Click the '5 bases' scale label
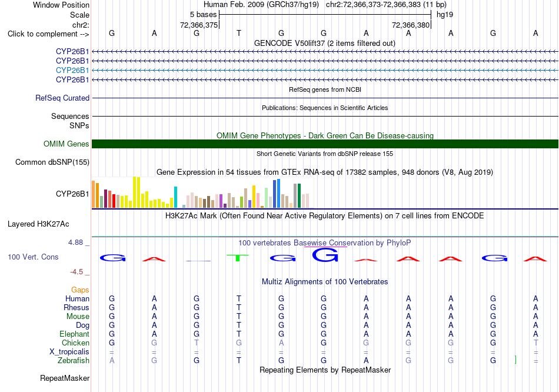Image resolution: width=559 pixels, height=392 pixels. click(203, 15)
